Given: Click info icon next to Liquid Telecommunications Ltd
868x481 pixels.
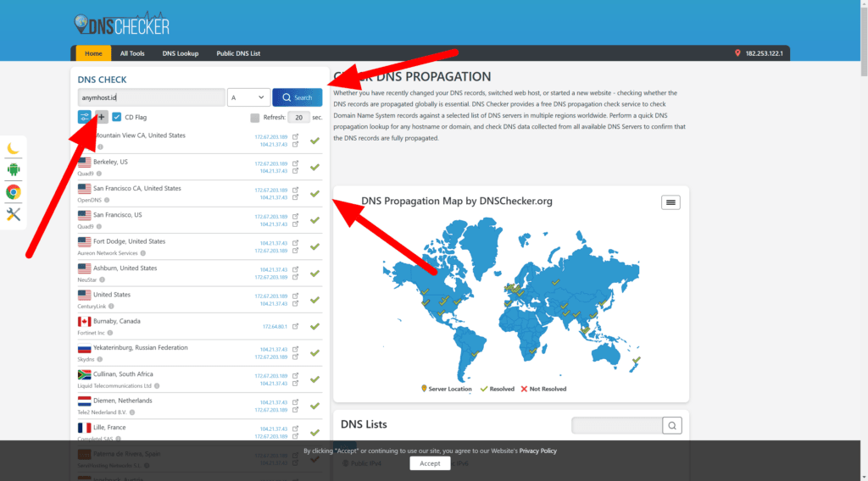Looking at the screenshot, I should [x=157, y=386].
